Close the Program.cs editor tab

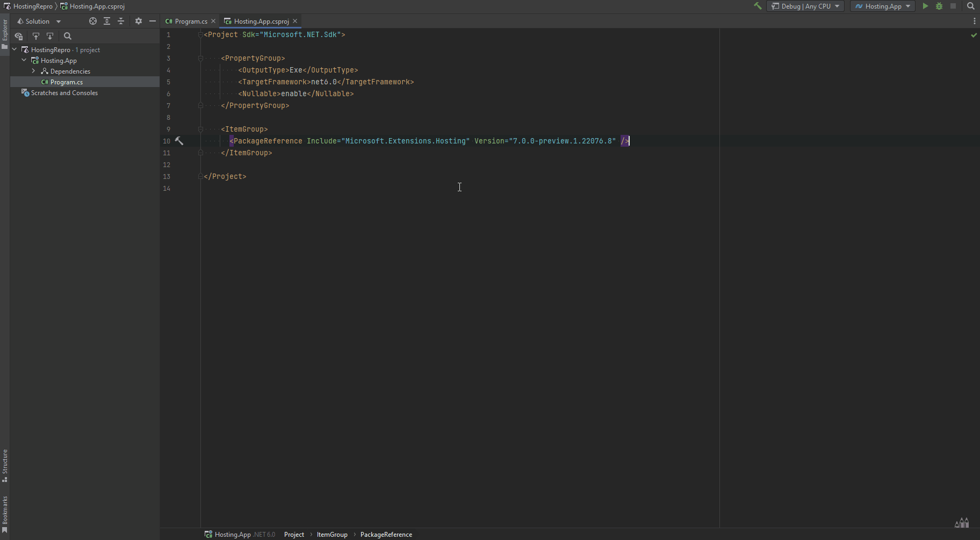click(x=213, y=21)
